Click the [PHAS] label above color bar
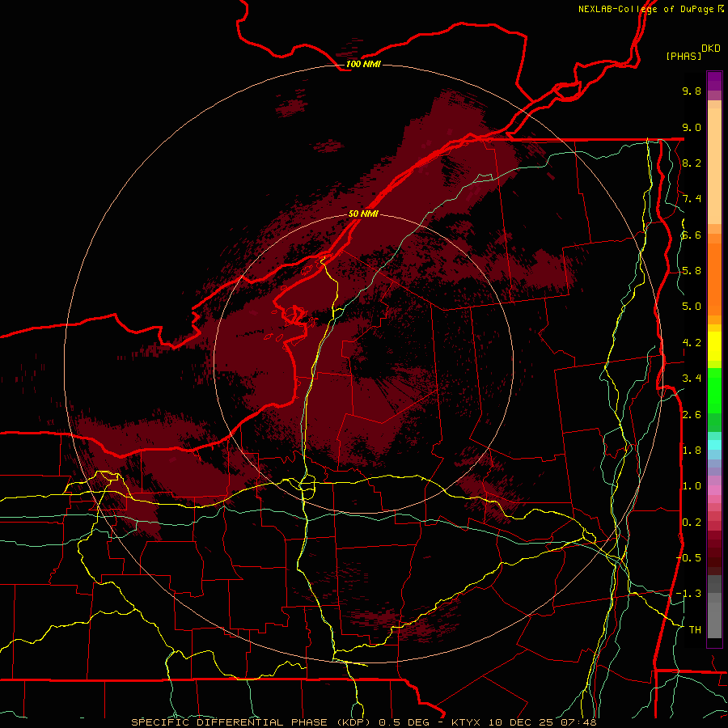The height and width of the screenshot is (728, 728). click(684, 56)
